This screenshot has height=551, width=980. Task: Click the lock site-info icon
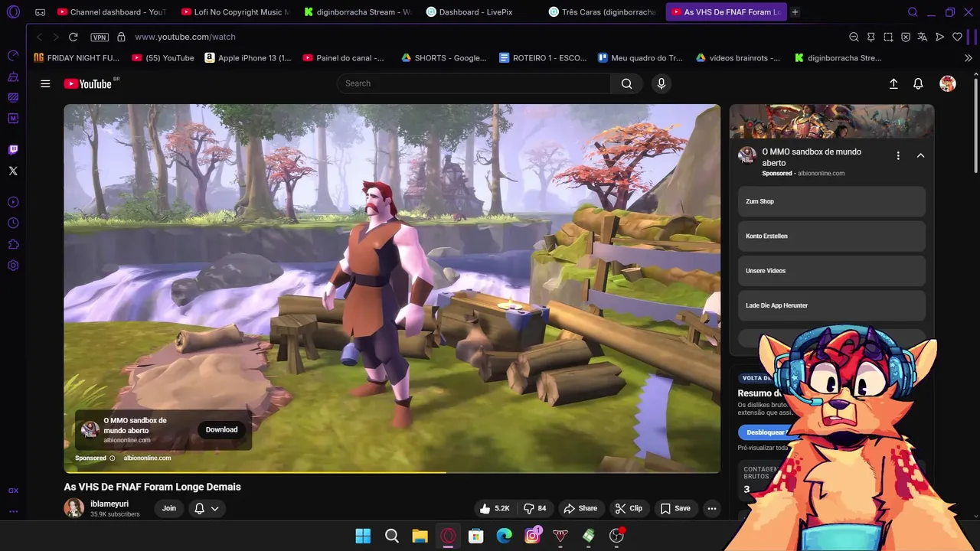pyautogui.click(x=121, y=37)
